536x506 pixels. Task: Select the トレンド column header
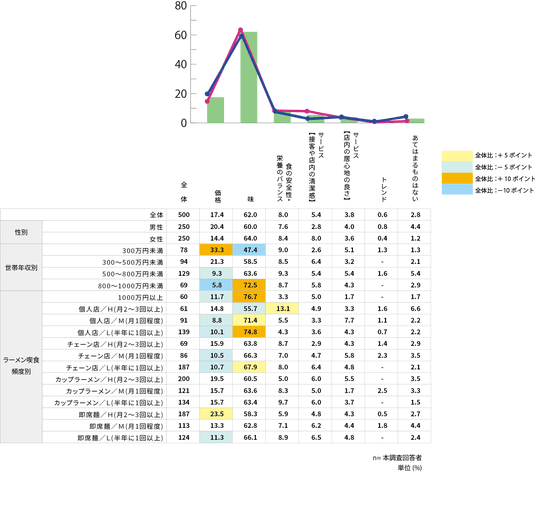(383, 190)
